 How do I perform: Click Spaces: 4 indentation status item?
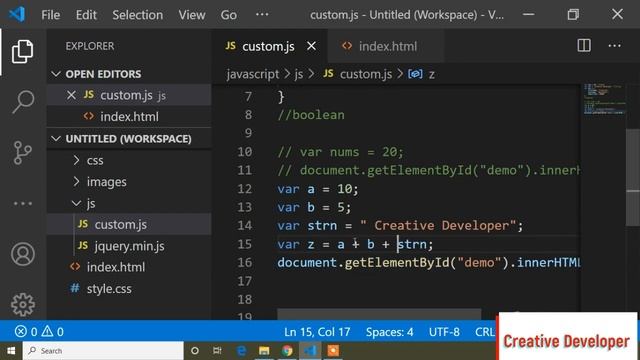(389, 332)
